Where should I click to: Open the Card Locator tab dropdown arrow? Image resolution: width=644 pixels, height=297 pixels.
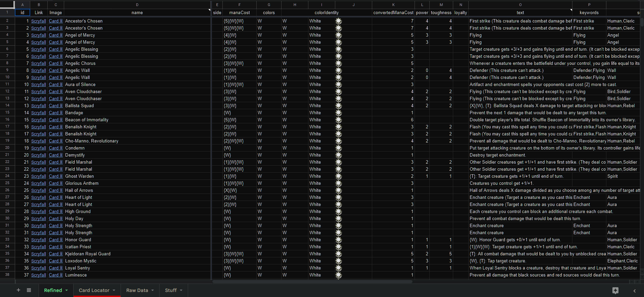pos(114,290)
